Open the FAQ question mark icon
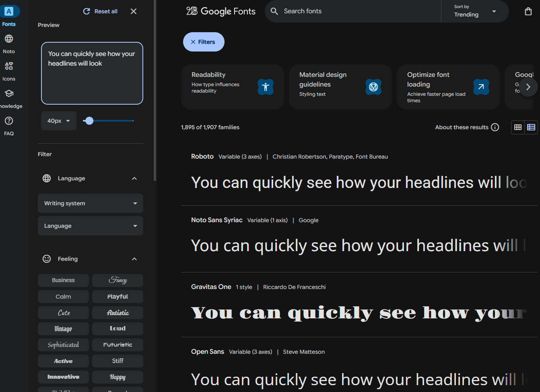 tap(9, 121)
